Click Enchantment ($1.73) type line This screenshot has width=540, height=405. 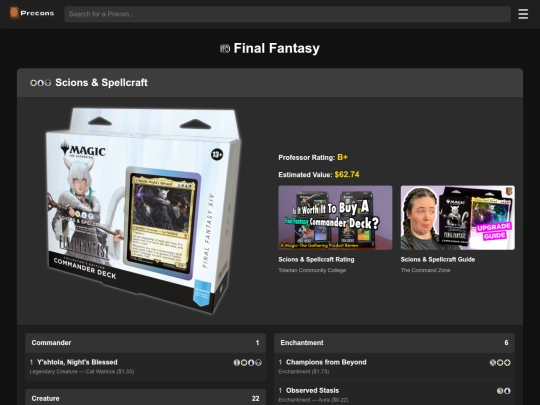point(303,372)
